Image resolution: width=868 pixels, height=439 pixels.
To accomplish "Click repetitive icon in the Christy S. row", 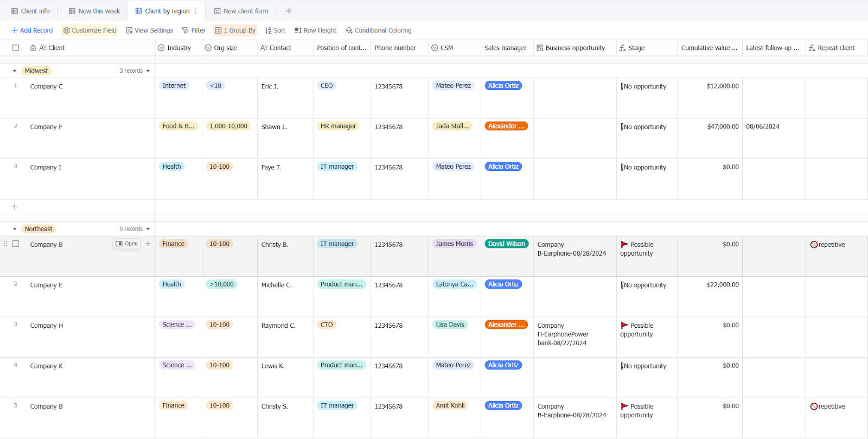I will click(814, 406).
